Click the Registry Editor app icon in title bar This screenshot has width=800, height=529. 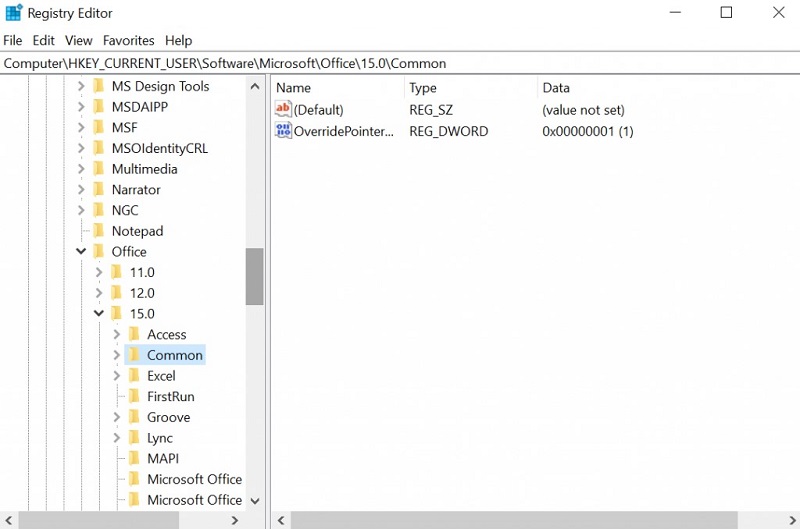point(14,13)
